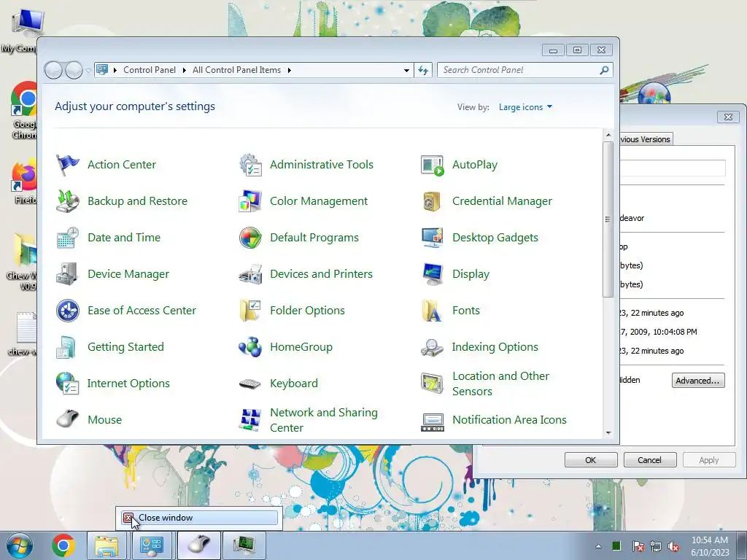The height and width of the screenshot is (560, 747).
Task: Switch to the mouse icon taskbar button
Action: (x=198, y=545)
